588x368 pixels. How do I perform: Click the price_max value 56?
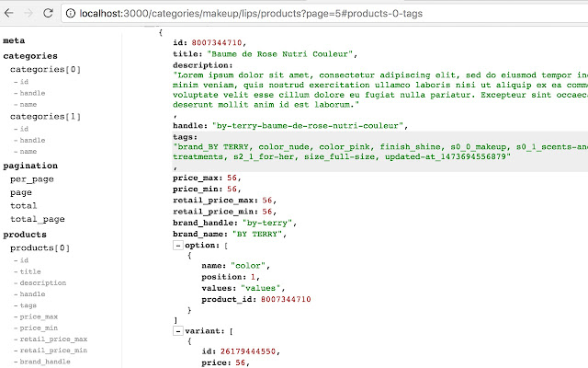click(x=232, y=178)
